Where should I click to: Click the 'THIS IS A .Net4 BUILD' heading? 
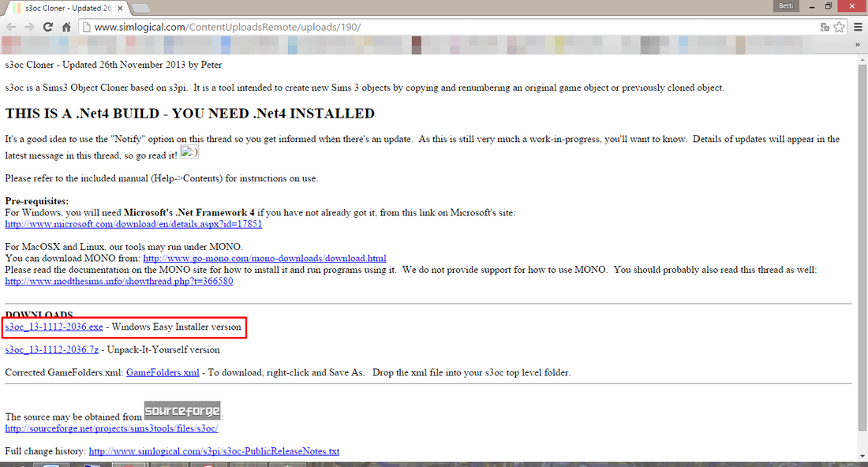pyautogui.click(x=190, y=114)
